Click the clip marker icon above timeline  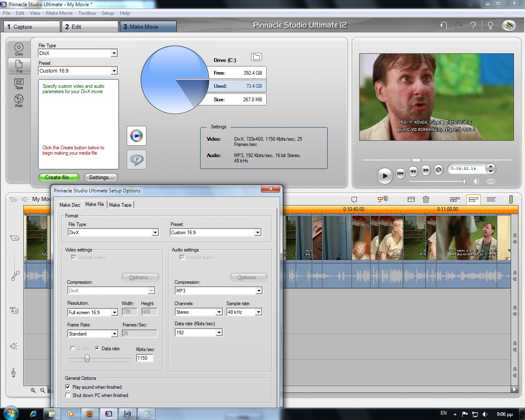pyautogui.click(x=354, y=199)
